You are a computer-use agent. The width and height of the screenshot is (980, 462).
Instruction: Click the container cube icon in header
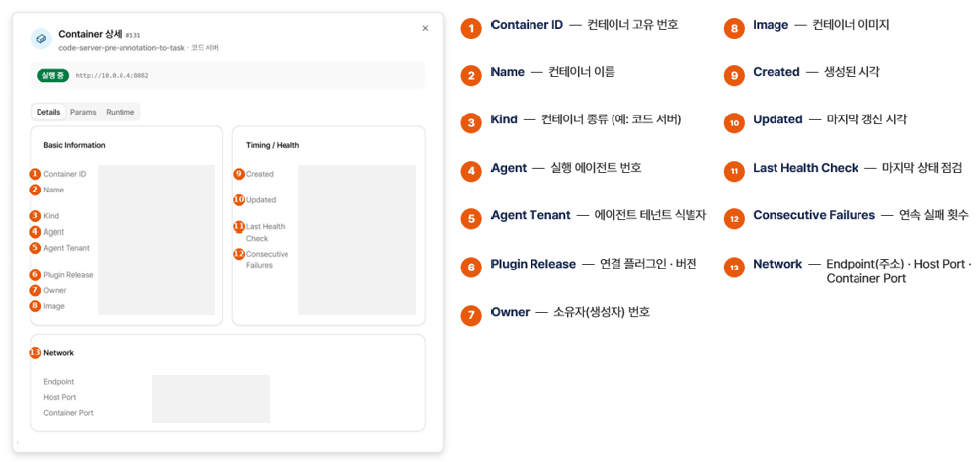[x=41, y=38]
